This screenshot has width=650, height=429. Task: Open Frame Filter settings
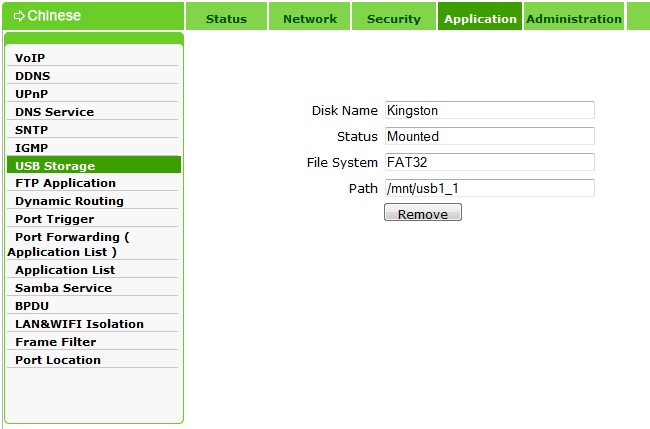[x=56, y=342]
